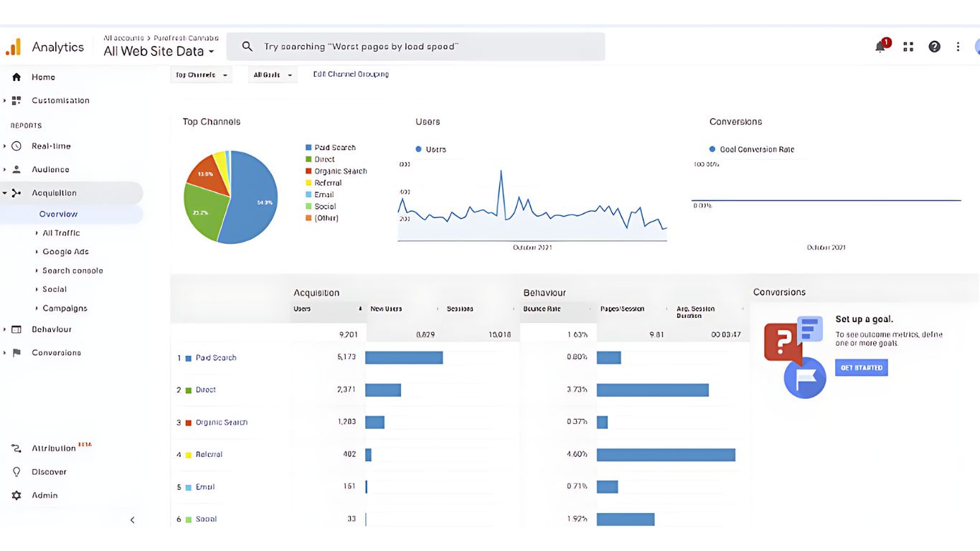Expand the Search console submenu
980x551 pixels.
click(x=37, y=270)
